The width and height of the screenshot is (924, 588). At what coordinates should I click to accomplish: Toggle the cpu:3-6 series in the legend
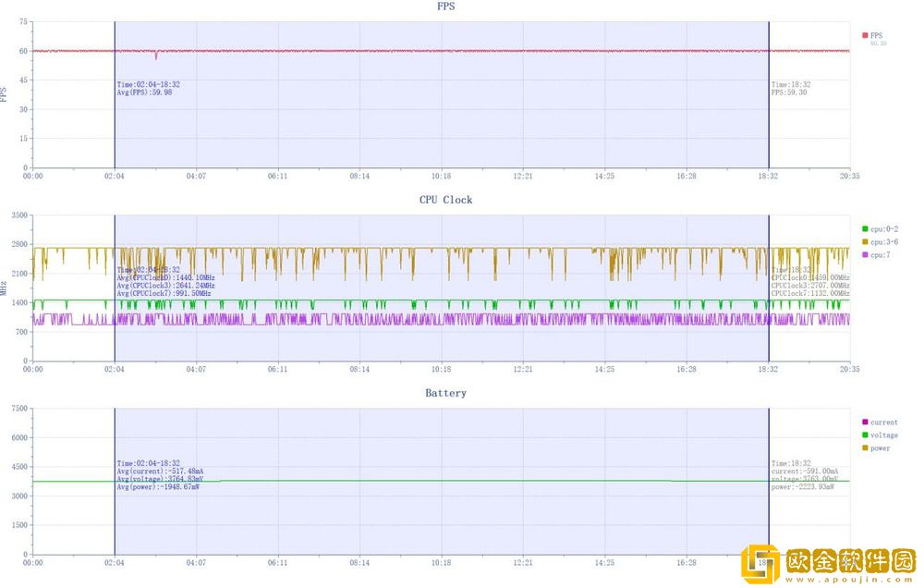pyautogui.click(x=865, y=241)
